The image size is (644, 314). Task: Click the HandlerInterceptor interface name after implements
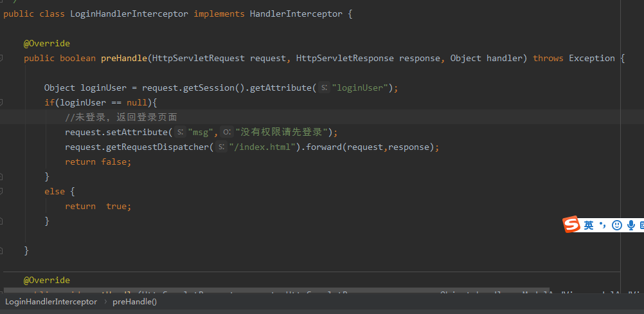pos(296,14)
